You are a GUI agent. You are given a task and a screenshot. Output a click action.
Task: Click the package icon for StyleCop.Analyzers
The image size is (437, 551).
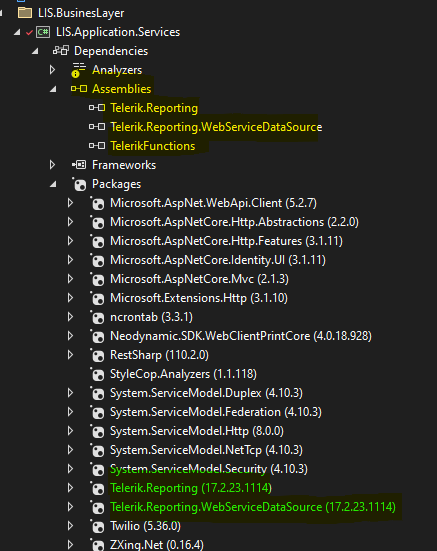point(97,374)
